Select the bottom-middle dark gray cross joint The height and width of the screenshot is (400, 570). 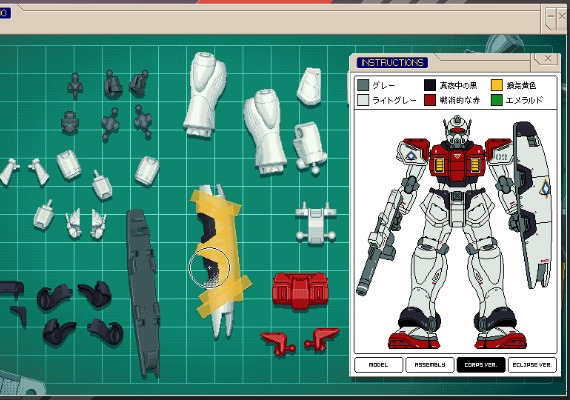tap(110, 124)
